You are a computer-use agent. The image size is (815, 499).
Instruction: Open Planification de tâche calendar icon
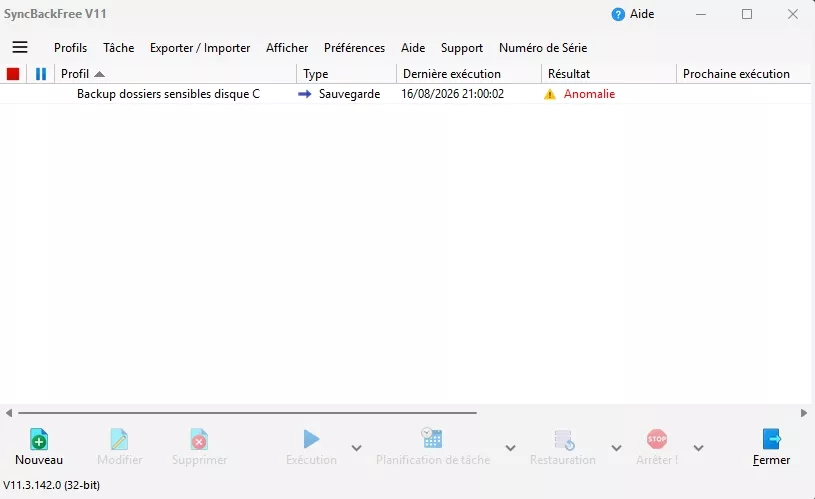[x=432, y=438]
